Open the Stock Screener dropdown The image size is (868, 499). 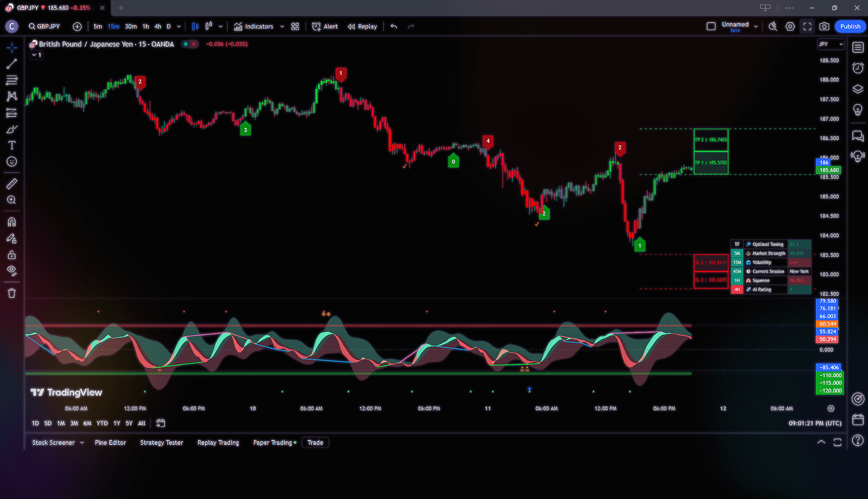click(58, 443)
